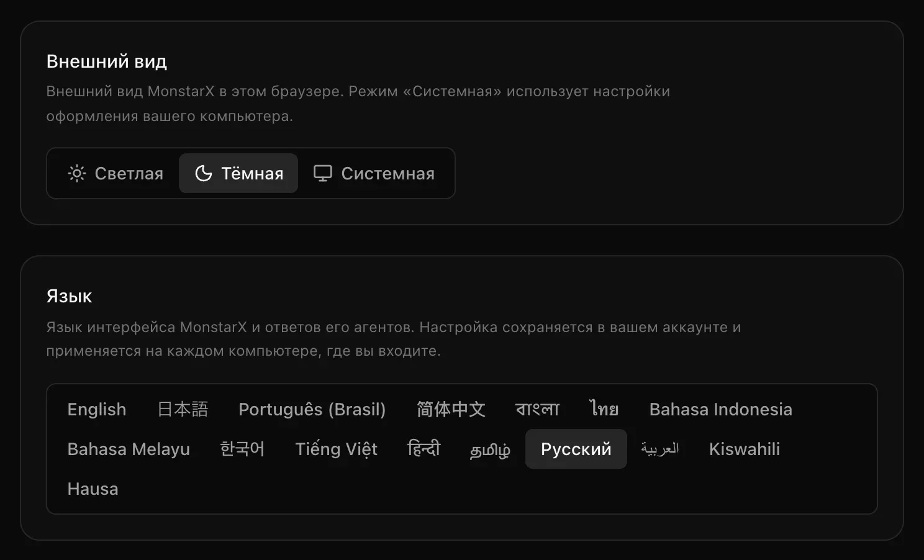This screenshot has width=924, height=560.
Task: Switch the language to हिन्दी
Action: coord(423,449)
